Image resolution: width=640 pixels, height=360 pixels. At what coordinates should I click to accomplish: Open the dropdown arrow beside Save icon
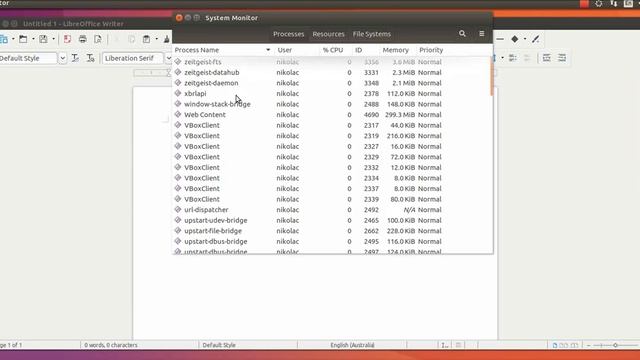(x=53, y=39)
